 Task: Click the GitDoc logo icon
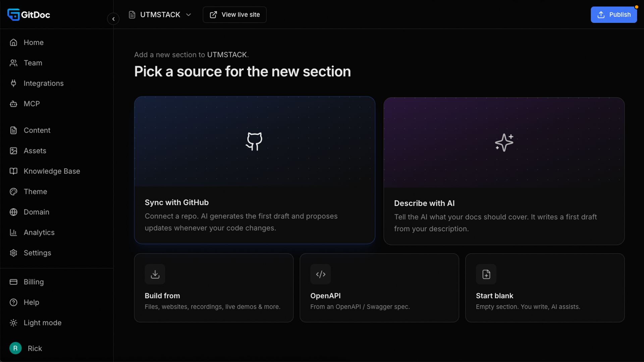[13, 14]
